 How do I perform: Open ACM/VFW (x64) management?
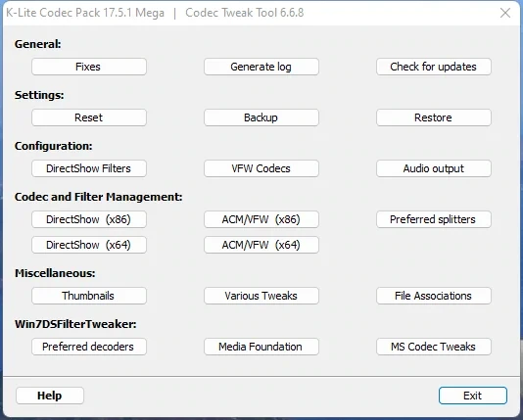tap(261, 245)
